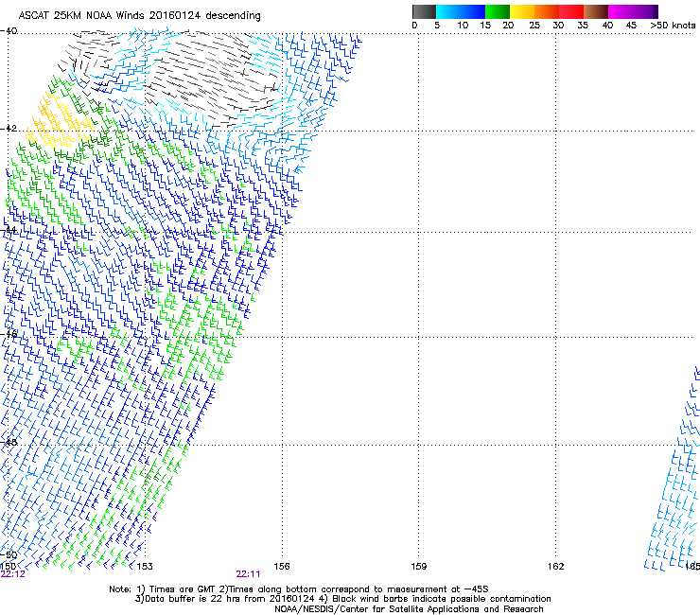Click the red 30-35 knots legend swatch
700x615 pixels.
pyautogui.click(x=571, y=11)
